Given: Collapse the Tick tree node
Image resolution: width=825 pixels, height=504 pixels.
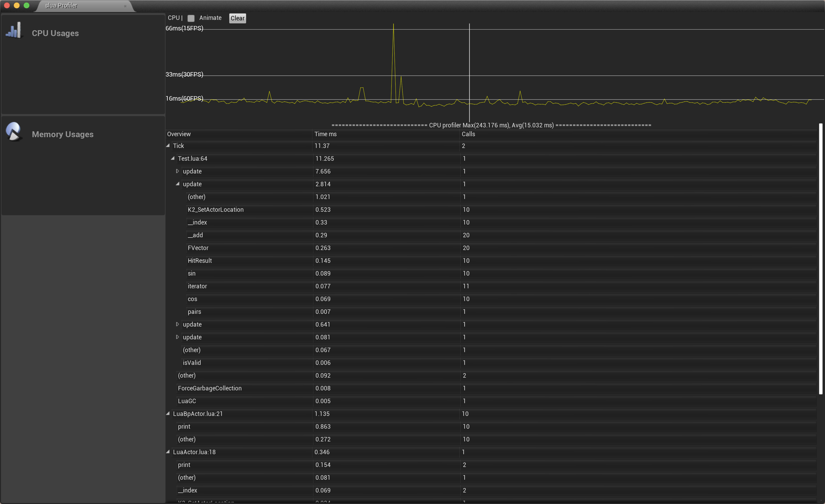Looking at the screenshot, I should click(x=168, y=145).
